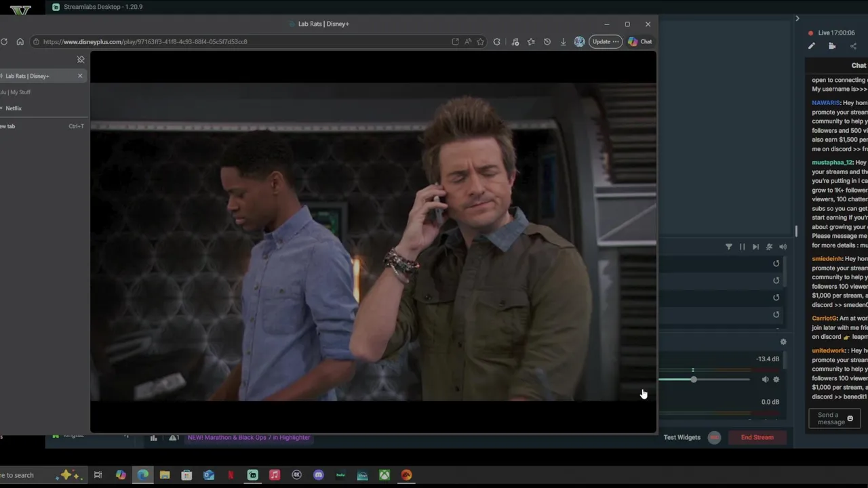Image resolution: width=868 pixels, height=488 pixels.
Task: Click the camera icon under Live timer
Action: [832, 46]
